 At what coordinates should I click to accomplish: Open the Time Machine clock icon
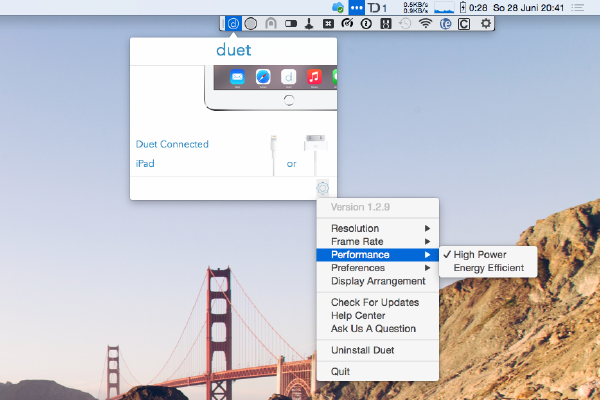click(405, 24)
